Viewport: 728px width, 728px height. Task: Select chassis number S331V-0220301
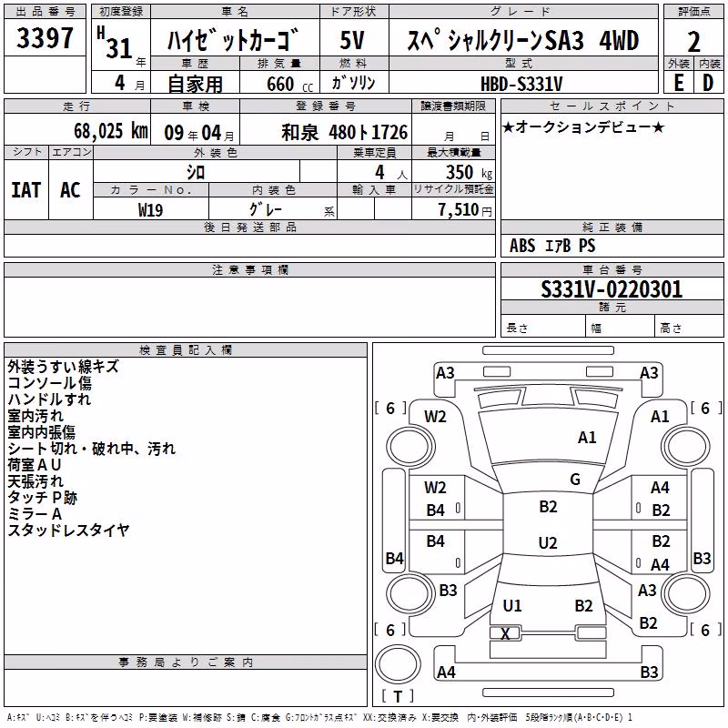point(612,288)
